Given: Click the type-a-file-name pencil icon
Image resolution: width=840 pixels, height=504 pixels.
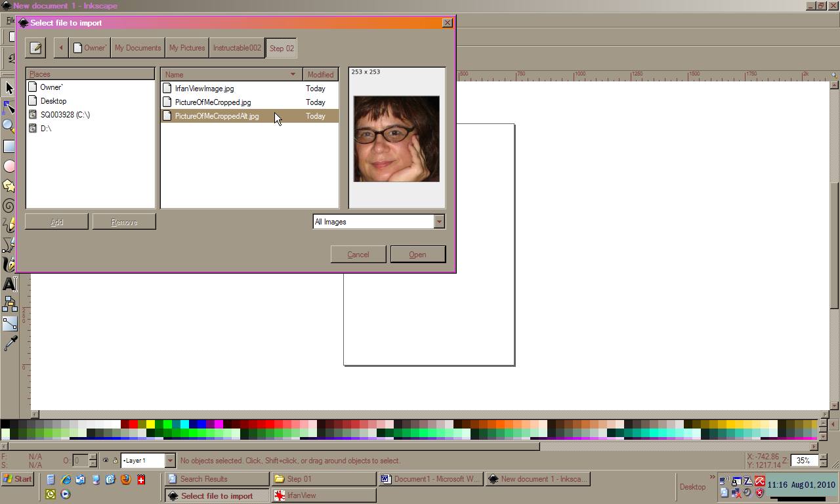Looking at the screenshot, I should click(x=35, y=48).
